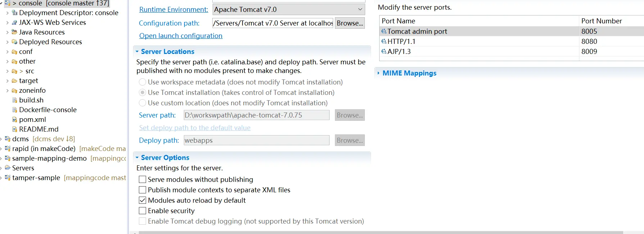Toggle Enable Tomcat debug logging checkbox

pos(142,221)
